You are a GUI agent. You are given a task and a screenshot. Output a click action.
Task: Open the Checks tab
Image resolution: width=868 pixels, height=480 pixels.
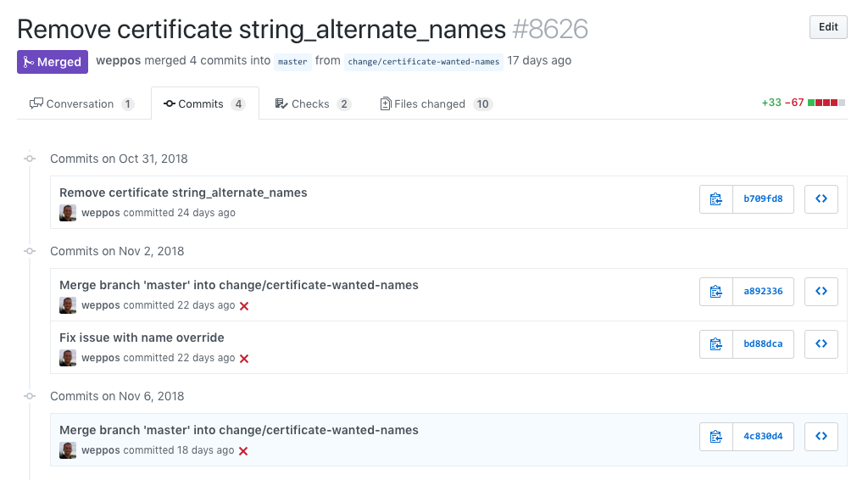(x=313, y=103)
